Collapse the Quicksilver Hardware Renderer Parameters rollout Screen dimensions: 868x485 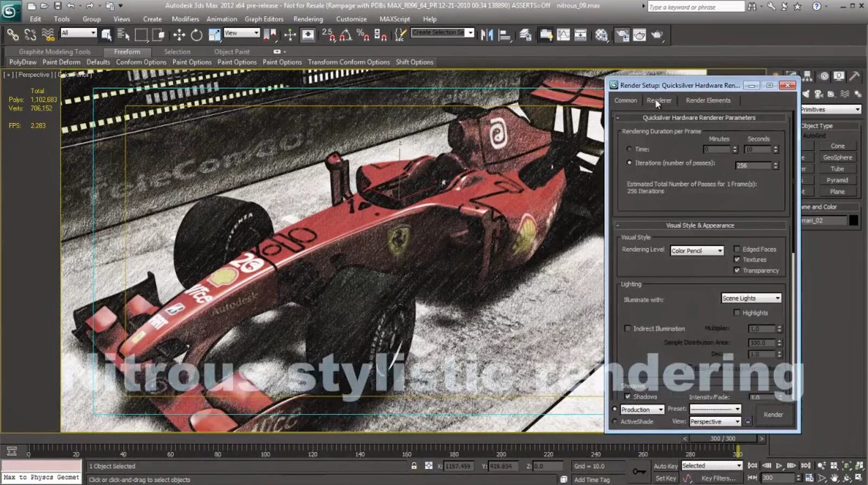[x=700, y=118]
